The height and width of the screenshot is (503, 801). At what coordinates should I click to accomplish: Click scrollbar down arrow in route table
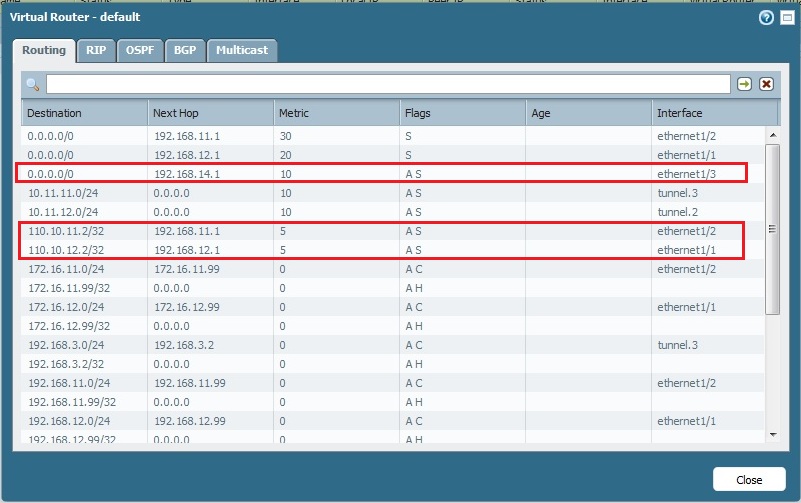click(x=771, y=435)
